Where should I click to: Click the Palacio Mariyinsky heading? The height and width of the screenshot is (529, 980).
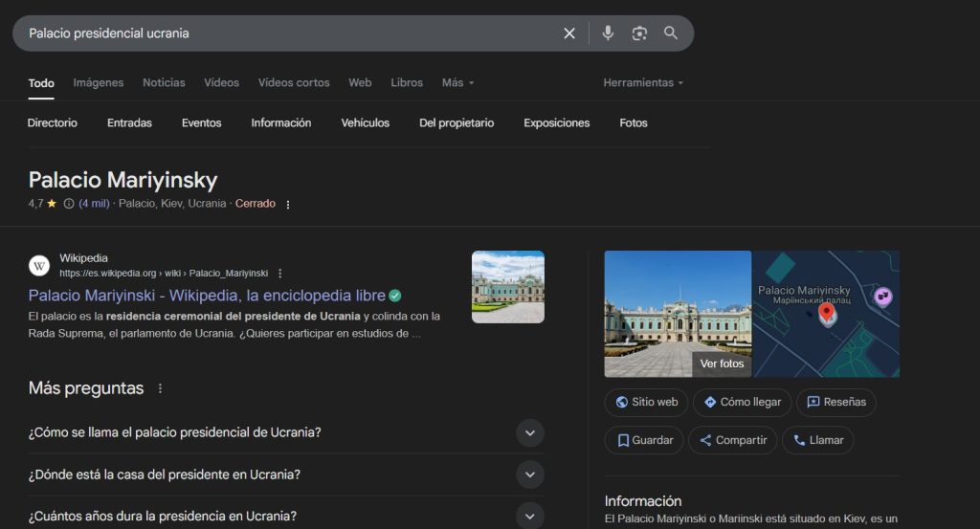(x=123, y=180)
